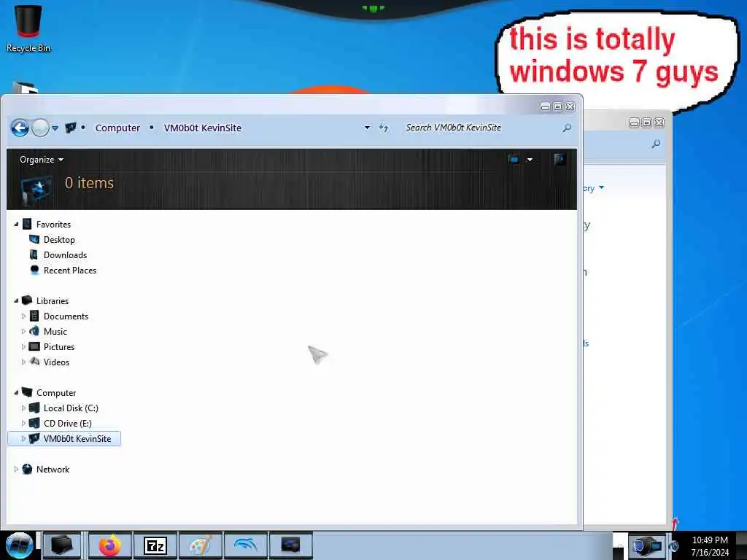The height and width of the screenshot is (560, 747).
Task: Select VM0b0t KevinSite in tree
Action: click(77, 438)
